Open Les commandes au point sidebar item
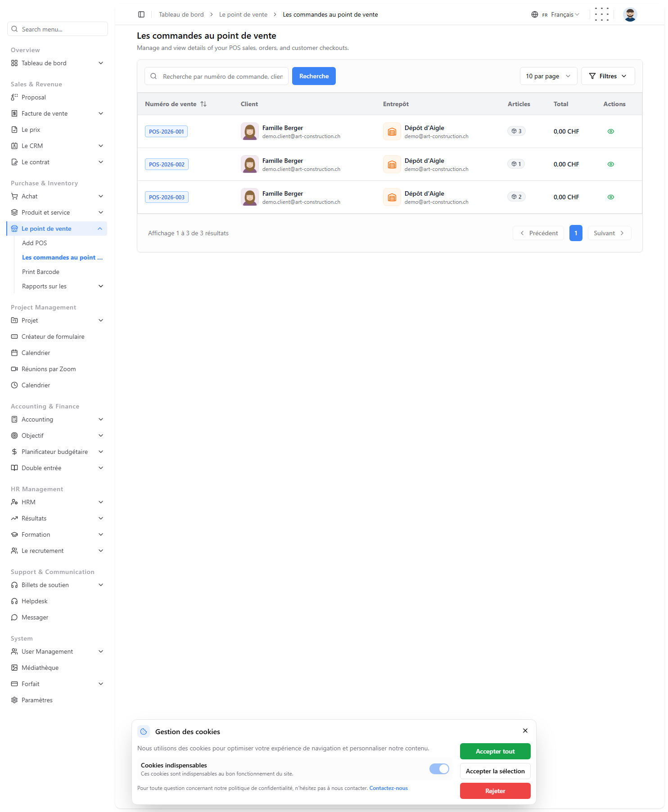The image size is (668, 812). tap(62, 257)
